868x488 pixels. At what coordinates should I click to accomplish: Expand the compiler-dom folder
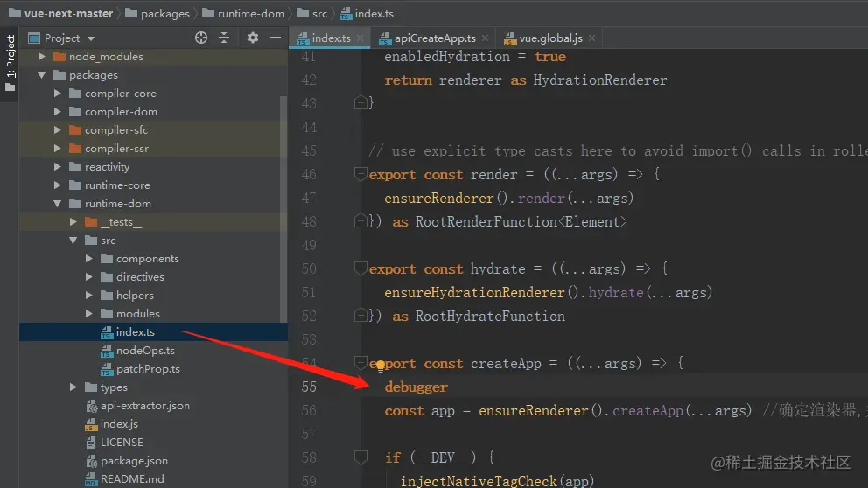pyautogui.click(x=57, y=112)
